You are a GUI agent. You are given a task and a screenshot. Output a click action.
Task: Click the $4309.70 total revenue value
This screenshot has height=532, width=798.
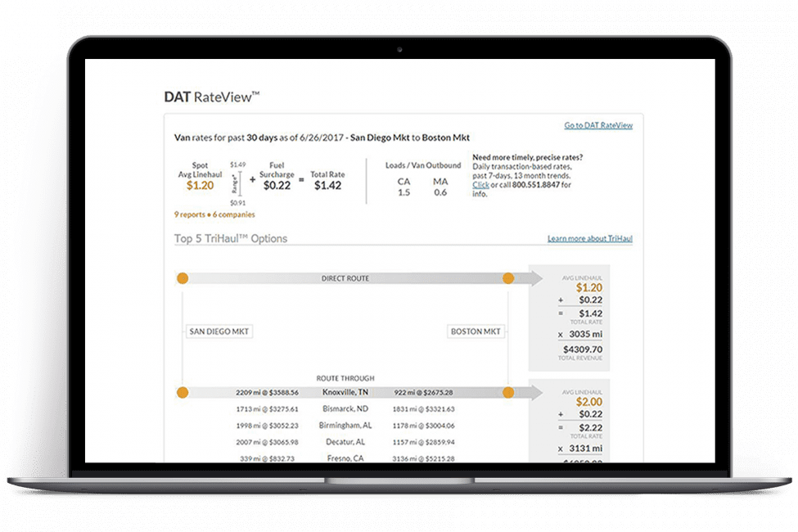point(583,349)
